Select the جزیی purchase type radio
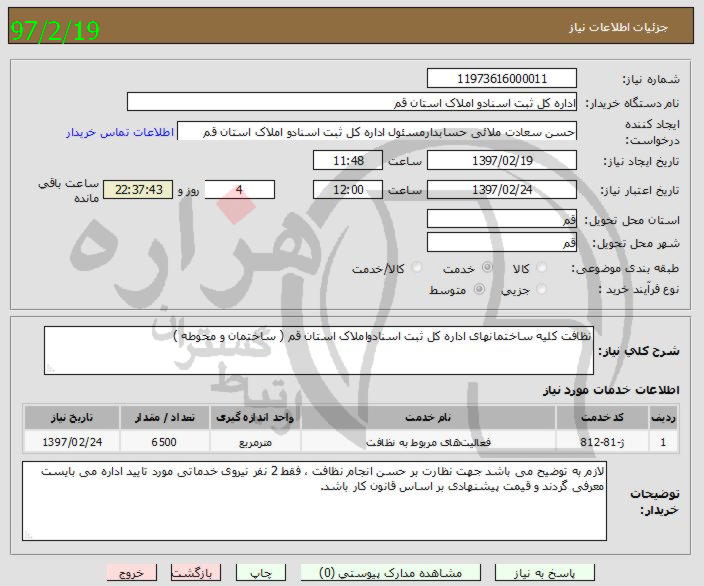 (x=541, y=290)
